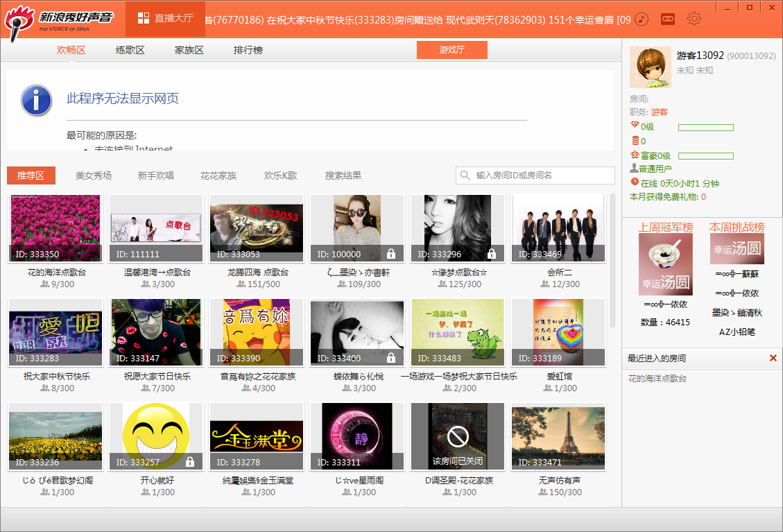Open room 花的海洋点歌台 thumbnail
The width and height of the screenshot is (783, 532).
55,228
